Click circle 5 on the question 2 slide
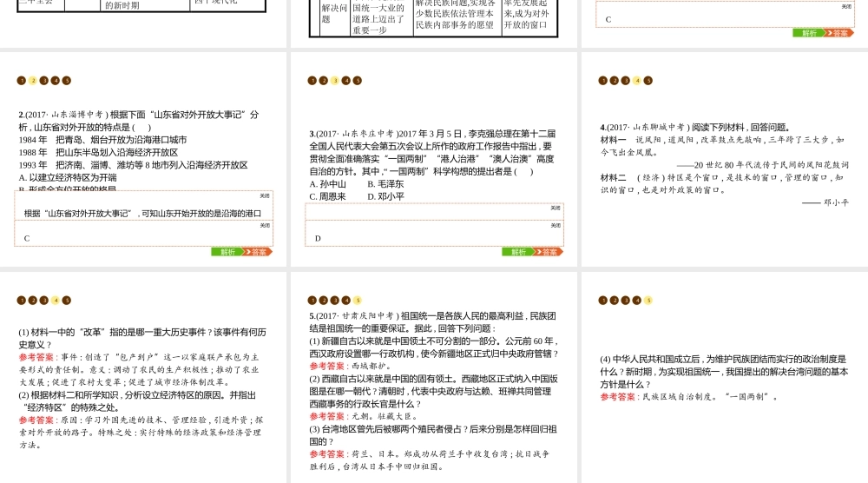This screenshot has height=483, width=868. click(x=67, y=81)
